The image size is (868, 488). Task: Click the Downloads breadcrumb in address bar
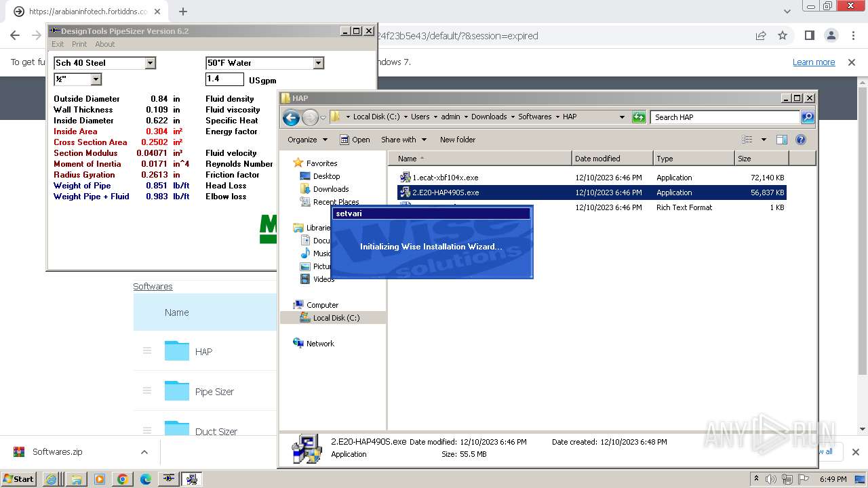tap(488, 117)
